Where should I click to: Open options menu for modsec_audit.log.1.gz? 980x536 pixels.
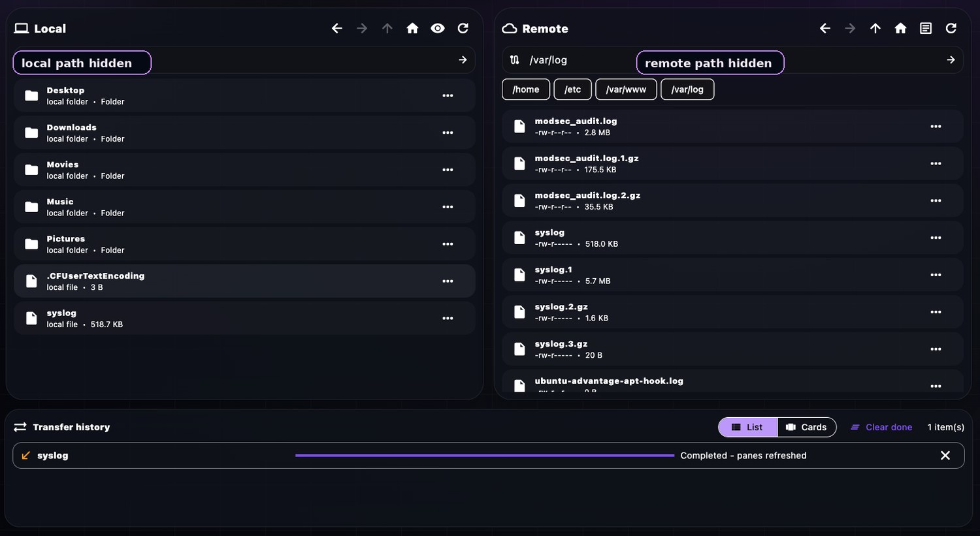(936, 164)
